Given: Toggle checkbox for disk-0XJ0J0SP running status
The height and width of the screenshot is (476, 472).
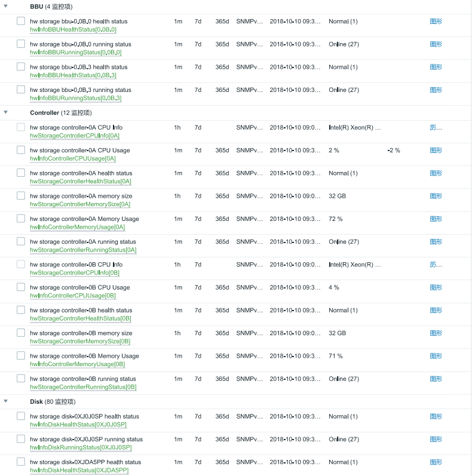Looking at the screenshot, I should click(x=21, y=439).
